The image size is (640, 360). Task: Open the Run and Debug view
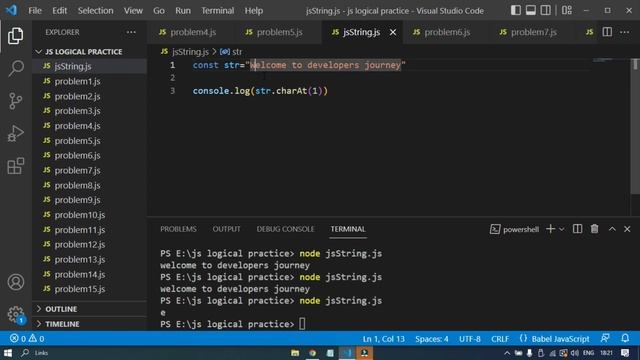coord(16,133)
